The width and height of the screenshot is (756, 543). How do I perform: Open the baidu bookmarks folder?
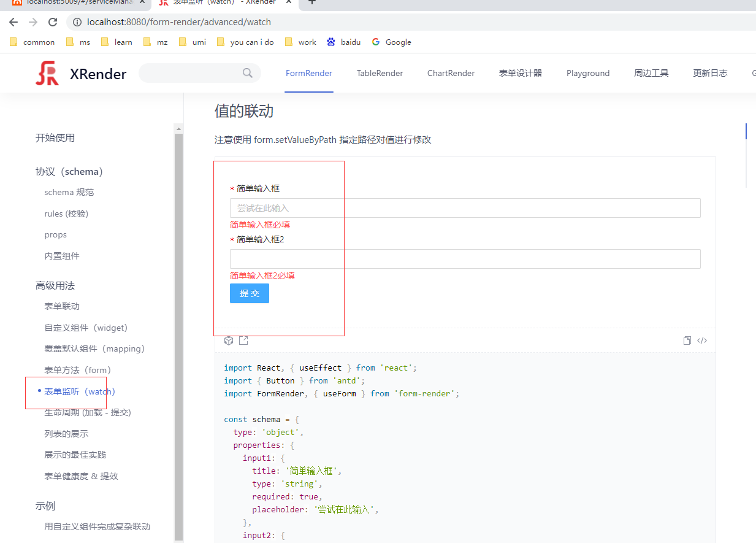click(343, 42)
